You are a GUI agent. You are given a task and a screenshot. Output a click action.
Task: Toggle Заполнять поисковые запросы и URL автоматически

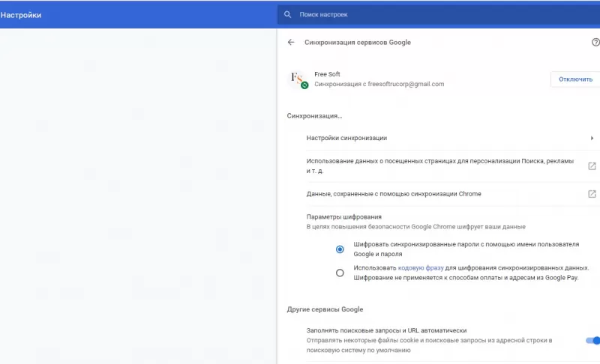coord(592,340)
